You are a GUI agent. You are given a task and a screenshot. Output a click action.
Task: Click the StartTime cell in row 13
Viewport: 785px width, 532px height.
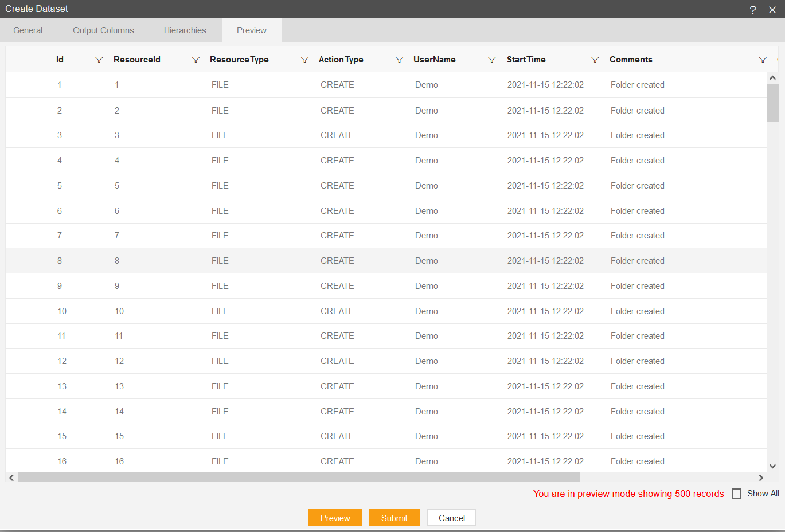pyautogui.click(x=545, y=386)
